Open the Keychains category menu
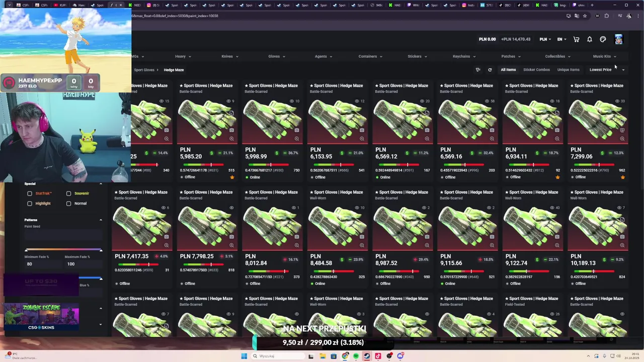This screenshot has height=362, width=644. (464, 56)
